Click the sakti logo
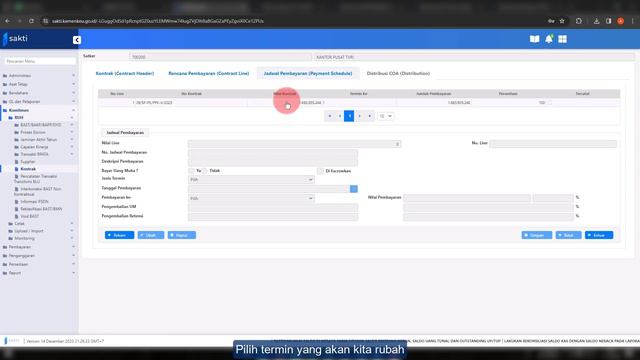This screenshot has height=360, width=640. pyautogui.click(x=16, y=38)
